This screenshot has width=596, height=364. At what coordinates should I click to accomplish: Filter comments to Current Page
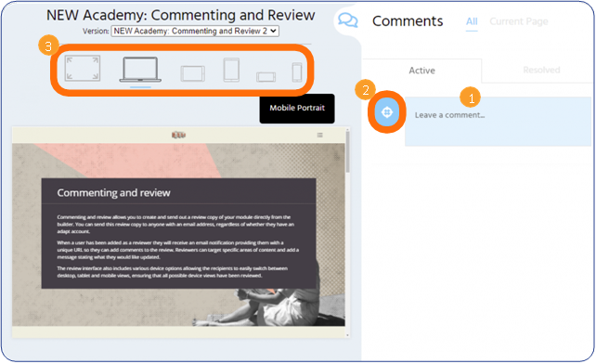(518, 21)
